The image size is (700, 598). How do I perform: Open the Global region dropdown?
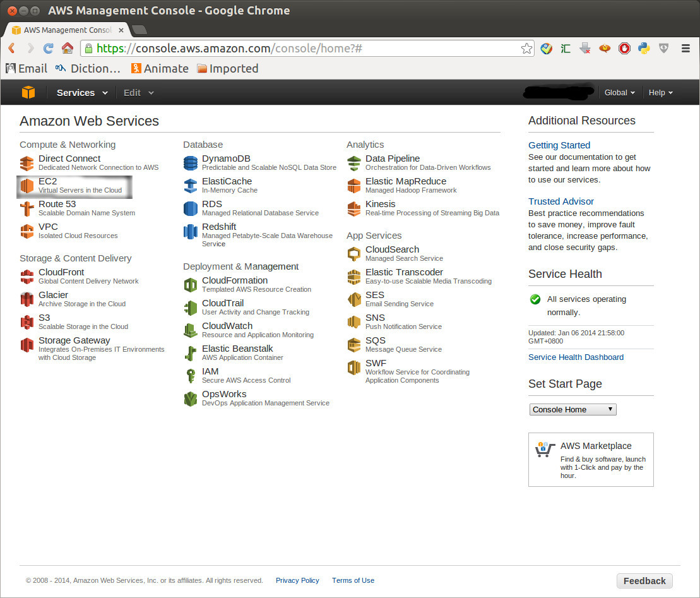[620, 93]
